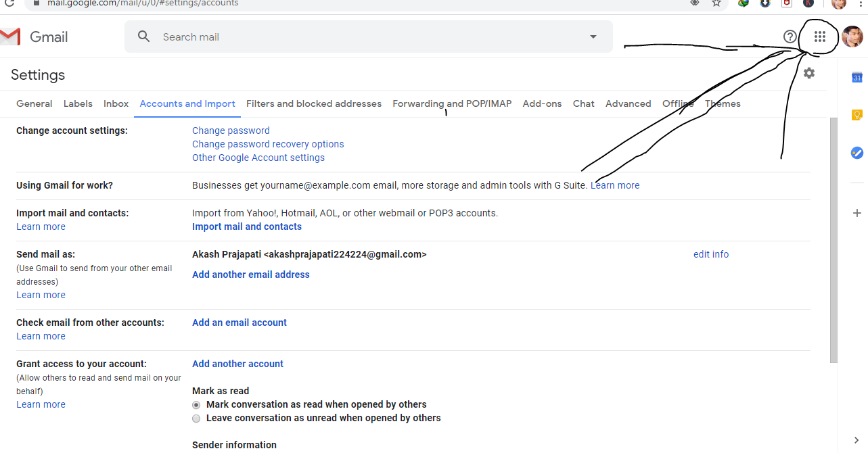Select the Accounts and Import tab
The width and height of the screenshot is (868, 453).
click(x=187, y=103)
